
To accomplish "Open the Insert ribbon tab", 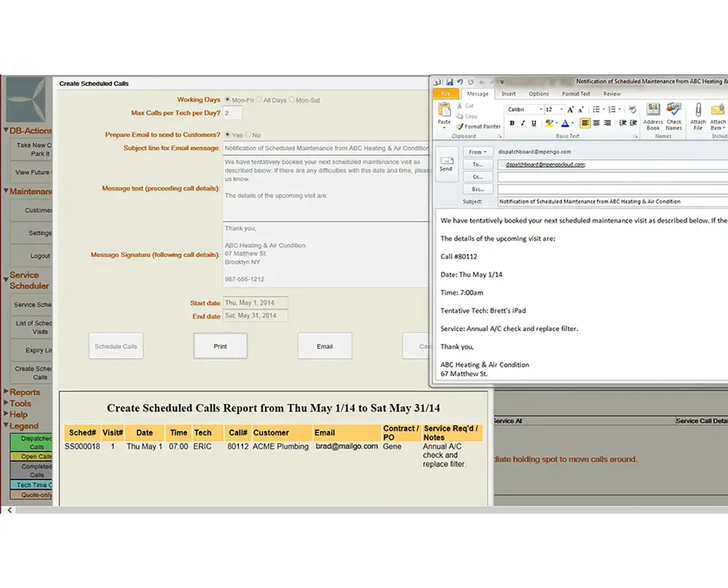I will coord(508,94).
